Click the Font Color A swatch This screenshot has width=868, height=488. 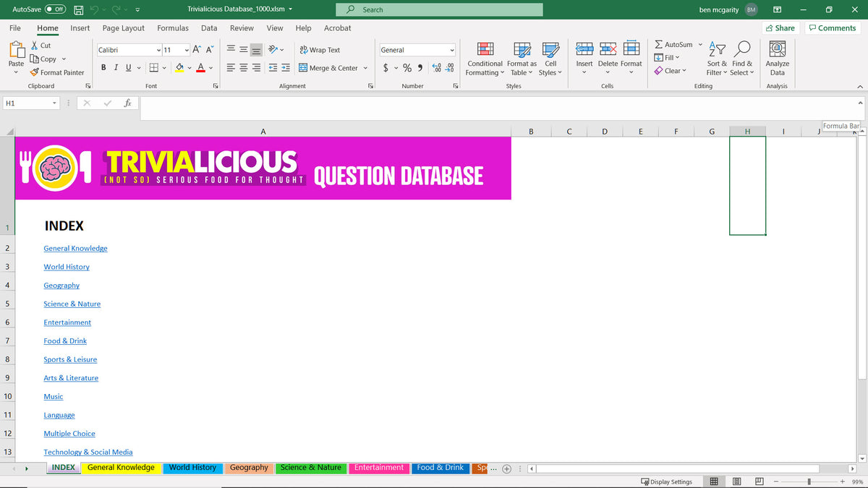201,67
